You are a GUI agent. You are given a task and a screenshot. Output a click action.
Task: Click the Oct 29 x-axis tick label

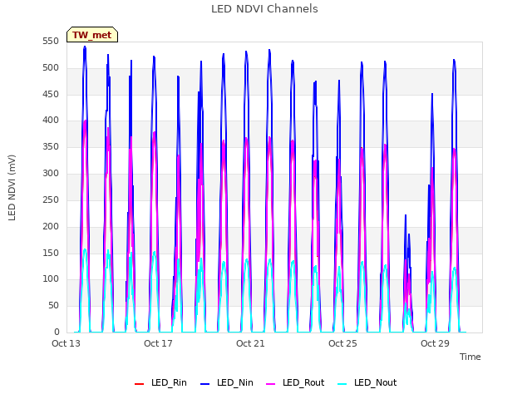pyautogui.click(x=435, y=343)
